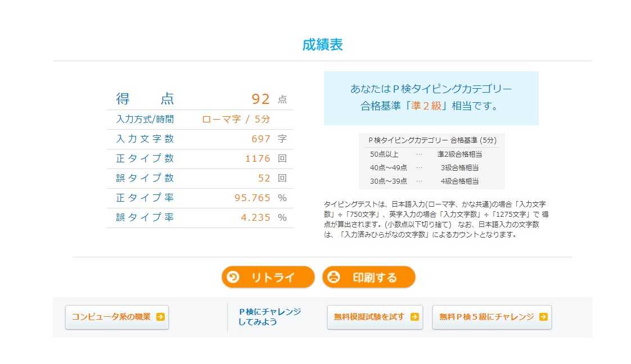
Task: Click the circular retry arrow icon
Action: click(233, 277)
